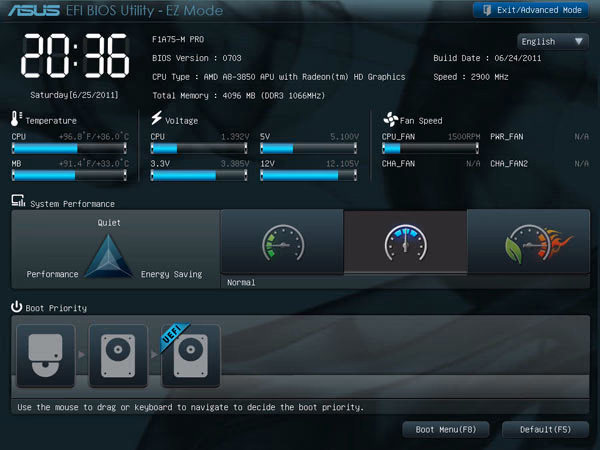Select the Normal blue gauge mode
This screenshot has width=600, height=450.
point(406,242)
